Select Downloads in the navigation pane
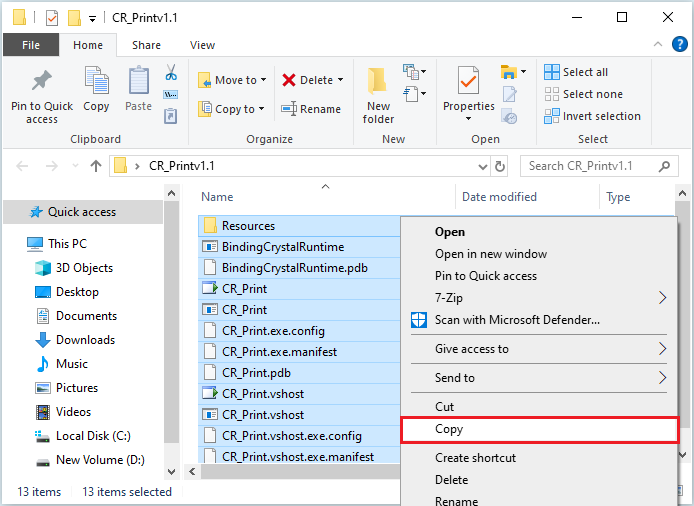694x506 pixels. pyautogui.click(x=85, y=340)
